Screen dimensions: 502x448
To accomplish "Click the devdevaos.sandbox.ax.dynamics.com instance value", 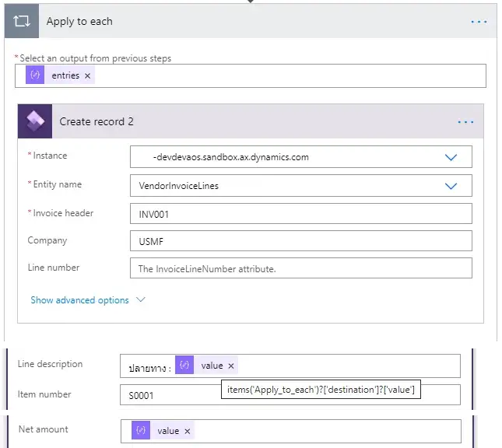I will click(x=231, y=157).
